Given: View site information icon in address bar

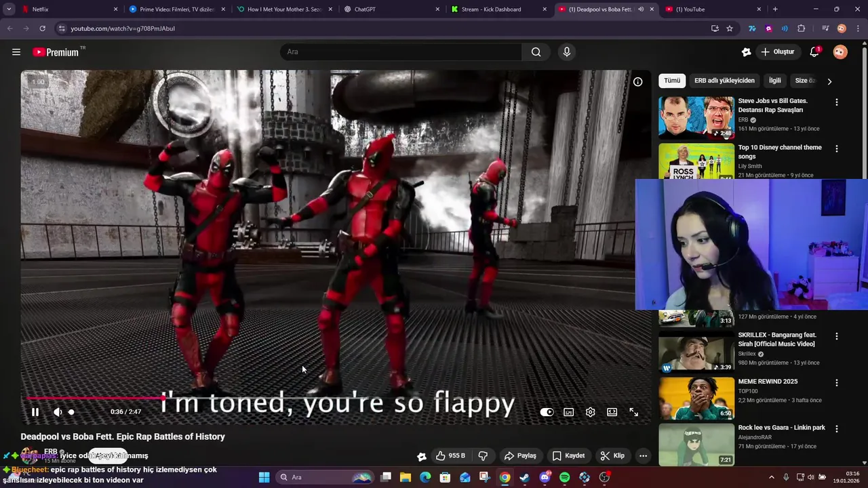Looking at the screenshot, I should pos(62,28).
